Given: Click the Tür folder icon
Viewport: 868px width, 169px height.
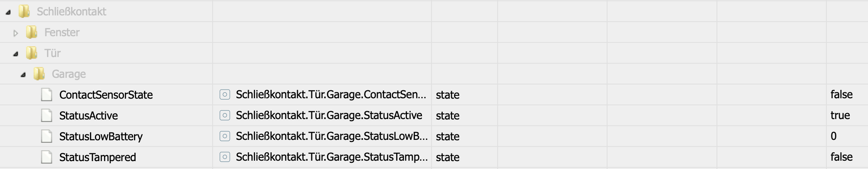Looking at the screenshot, I should click(32, 53).
